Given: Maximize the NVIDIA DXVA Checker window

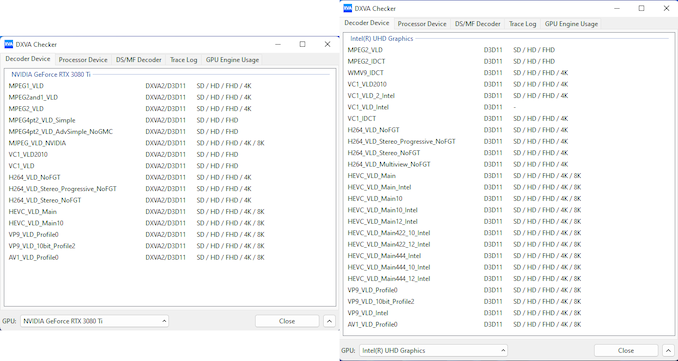Looking at the screenshot, I should [303, 44].
